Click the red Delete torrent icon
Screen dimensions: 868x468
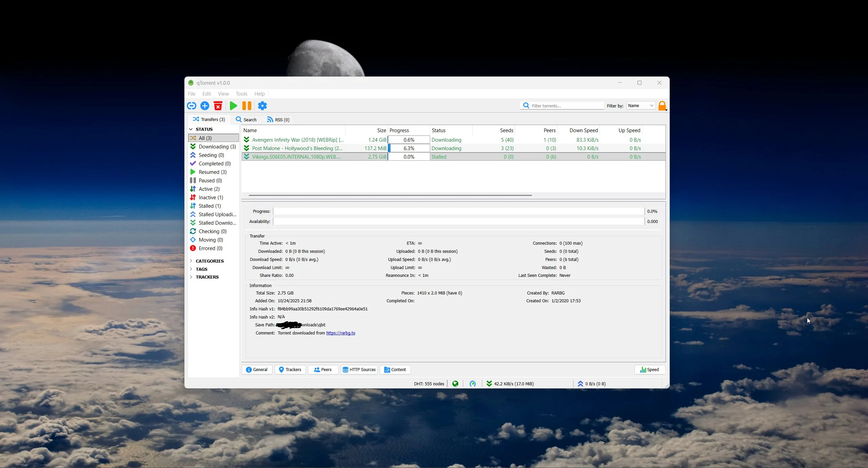[x=218, y=106]
